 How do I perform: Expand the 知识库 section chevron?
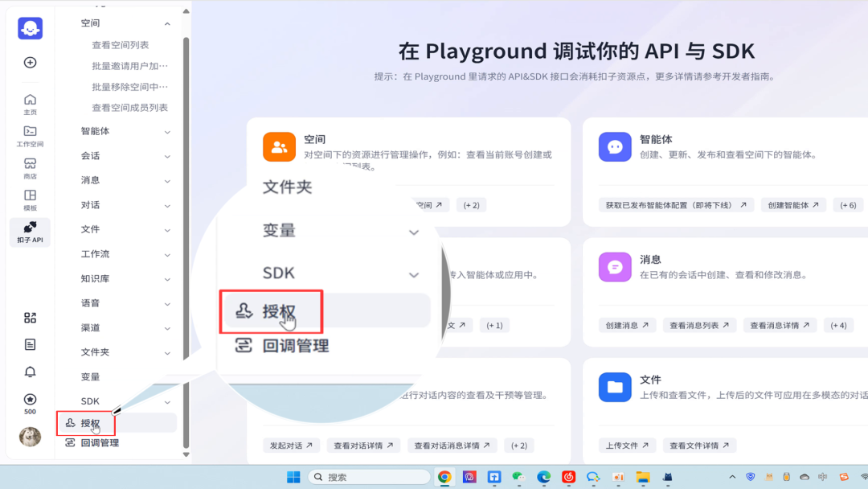(x=167, y=280)
